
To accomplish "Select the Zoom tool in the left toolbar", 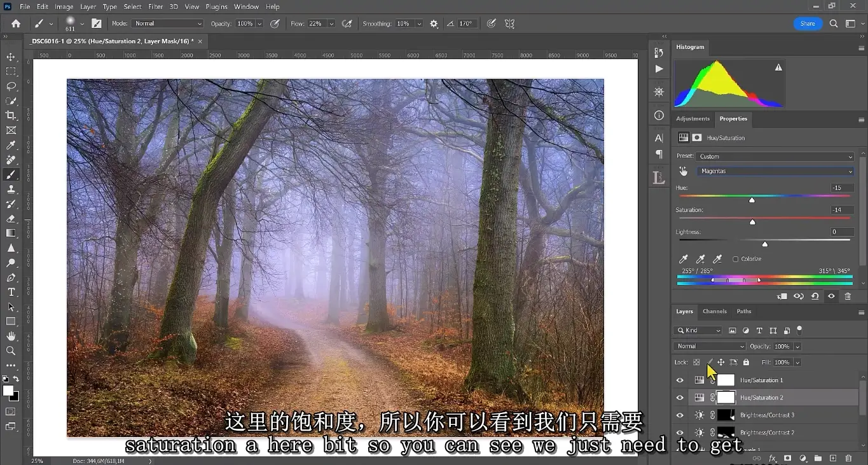I will [11, 350].
